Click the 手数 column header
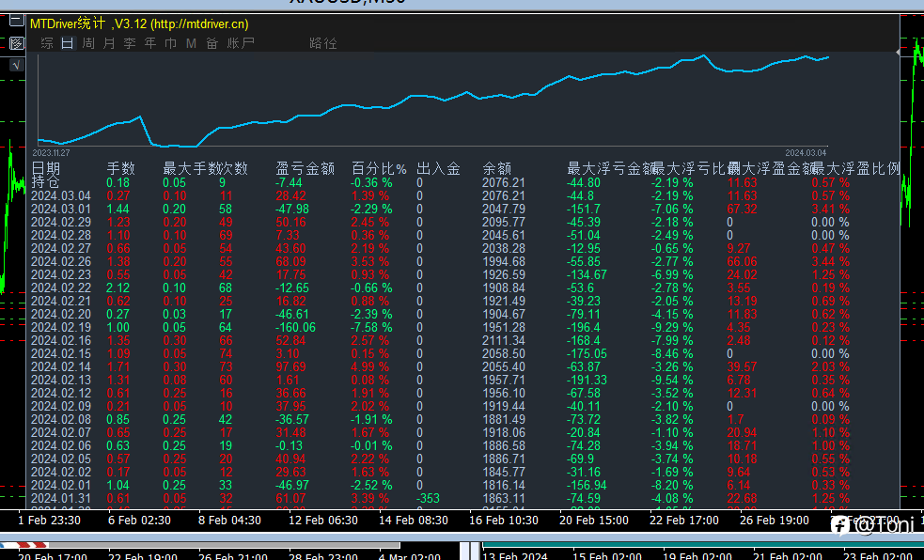The width and height of the screenshot is (924, 560). [121, 168]
